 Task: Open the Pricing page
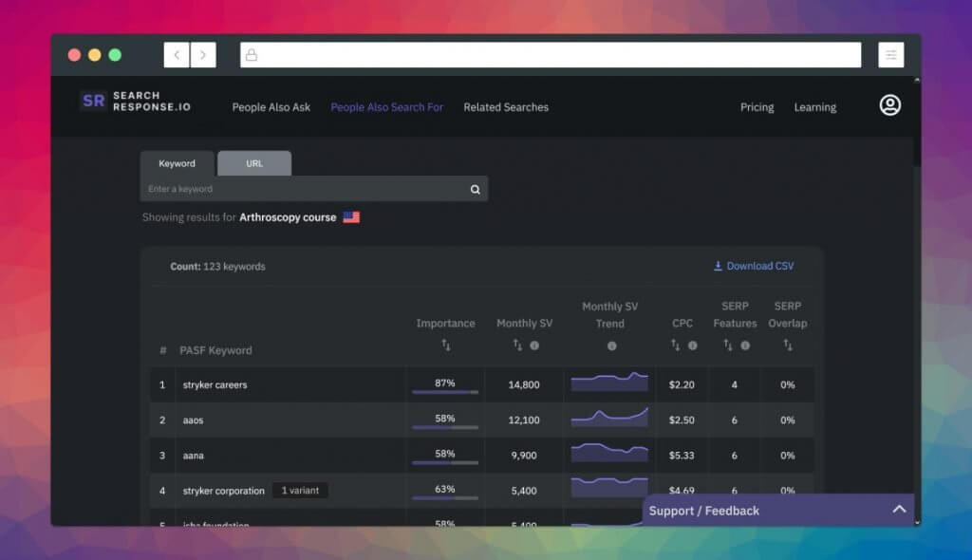pos(757,107)
